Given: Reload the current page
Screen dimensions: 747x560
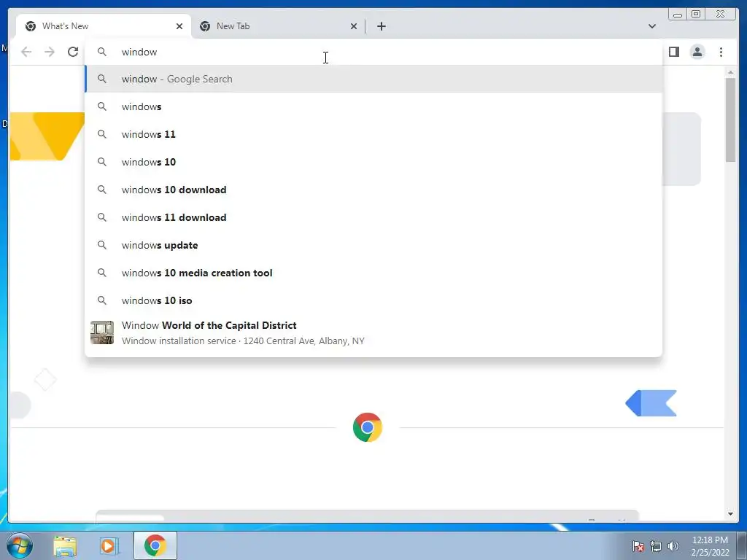Looking at the screenshot, I should click(x=73, y=52).
